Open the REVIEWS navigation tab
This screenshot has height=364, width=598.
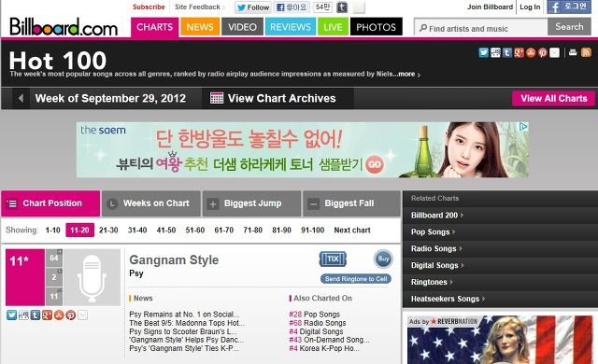coord(291,27)
